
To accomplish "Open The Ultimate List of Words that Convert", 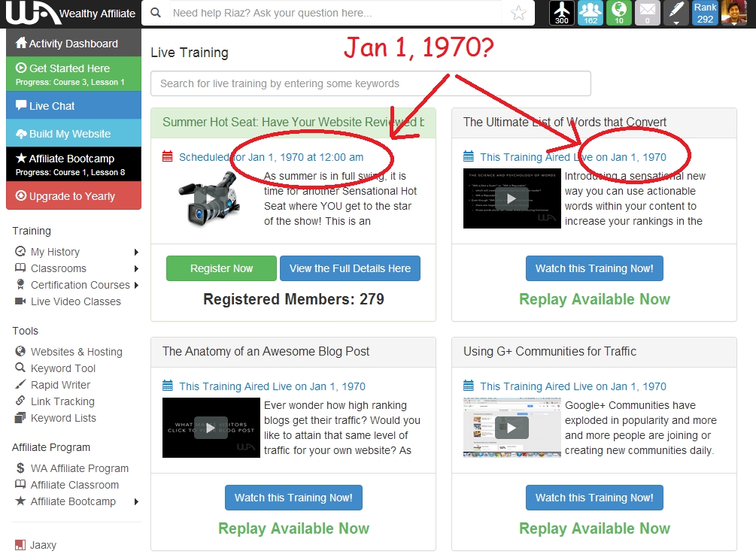I will 565,122.
